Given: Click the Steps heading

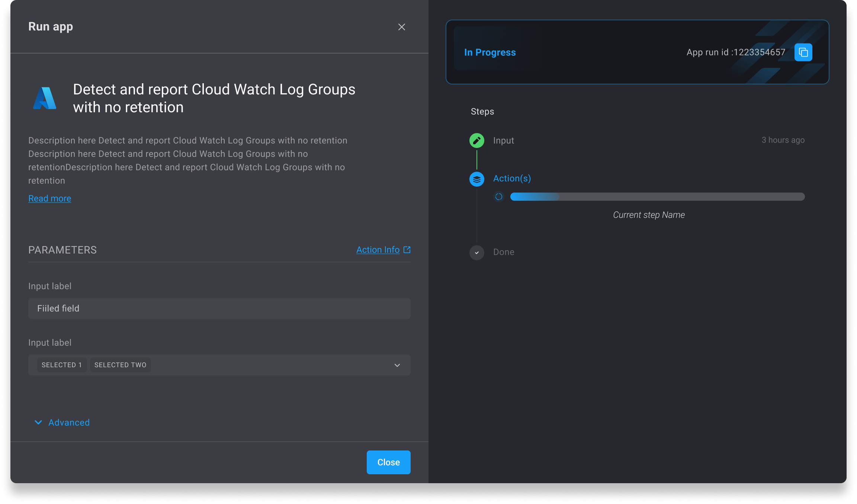Looking at the screenshot, I should [x=482, y=112].
